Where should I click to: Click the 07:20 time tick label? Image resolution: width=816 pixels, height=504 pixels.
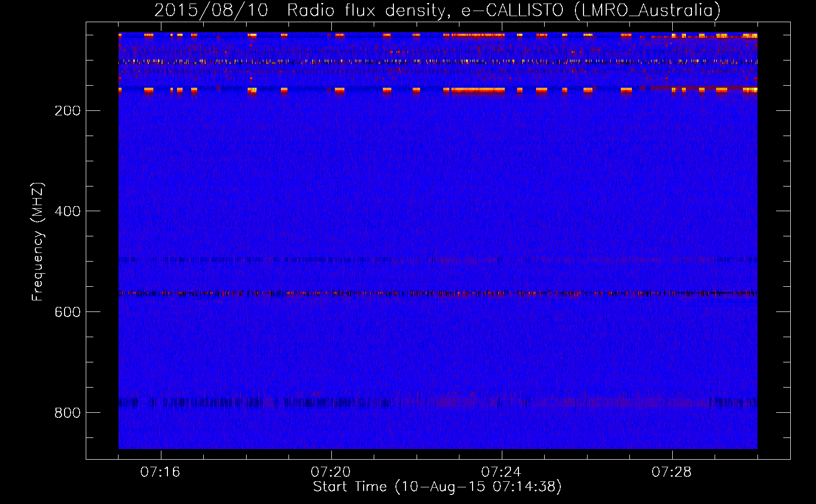click(x=331, y=472)
